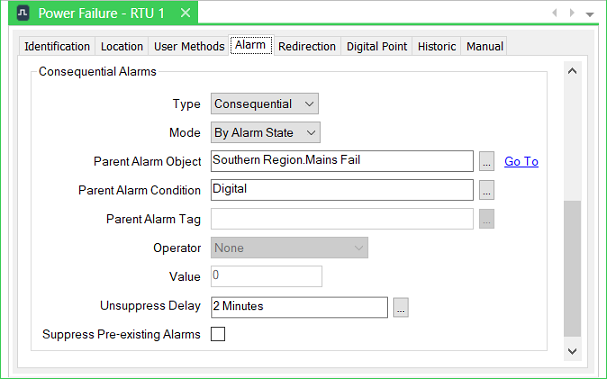Screen dimensions: 607x379
Task: Open browse button for Unsuppress Delay
Action: tap(401, 307)
